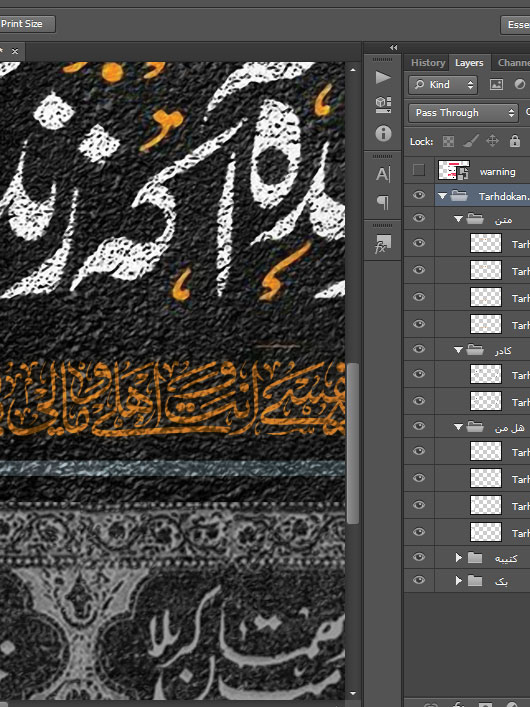
Task: Hide the کتیبه group visibility eye
Action: [x=419, y=557]
